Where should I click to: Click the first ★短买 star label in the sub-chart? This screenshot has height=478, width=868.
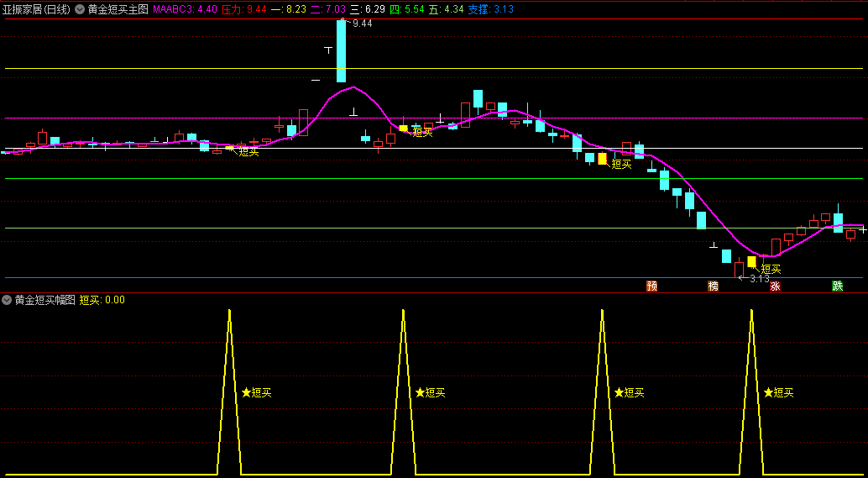click(x=257, y=392)
